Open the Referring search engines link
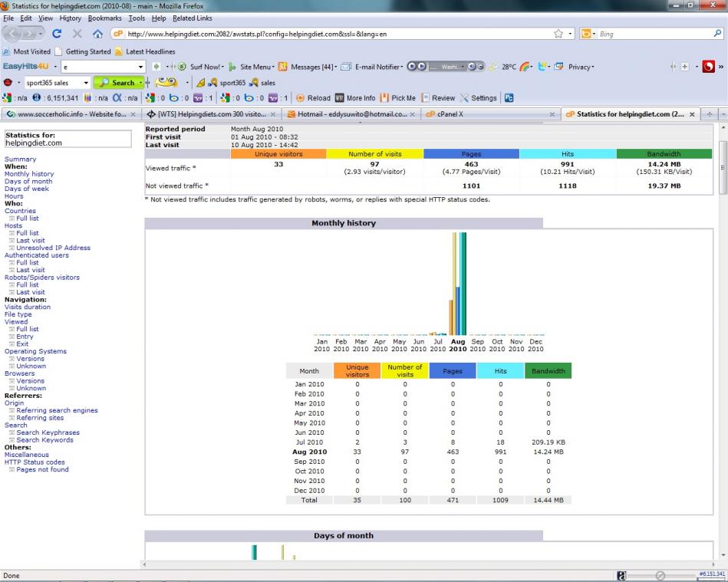Image resolution: width=728 pixels, height=582 pixels. (x=58, y=410)
